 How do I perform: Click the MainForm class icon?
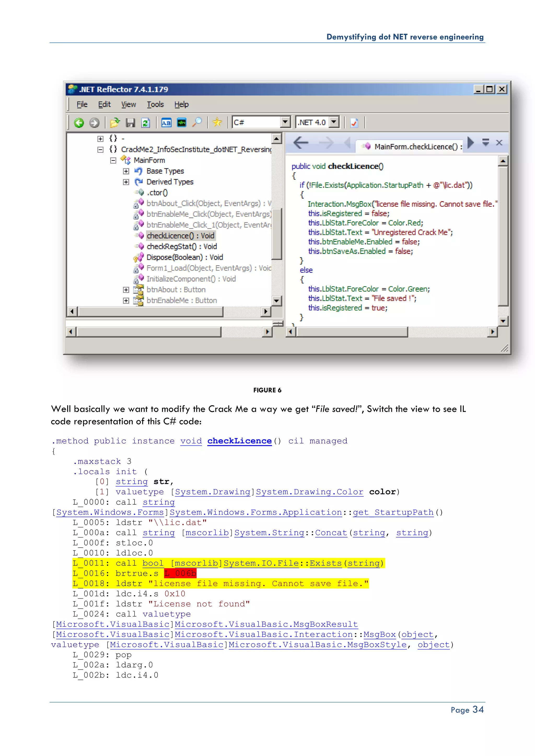point(125,160)
